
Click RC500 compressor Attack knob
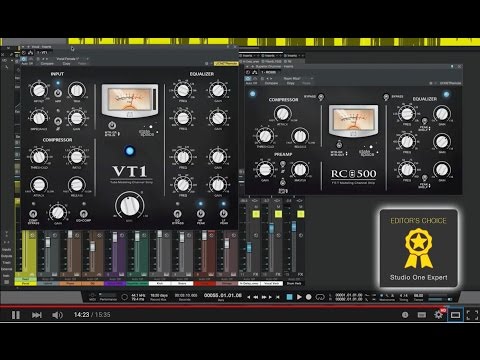click(283, 114)
